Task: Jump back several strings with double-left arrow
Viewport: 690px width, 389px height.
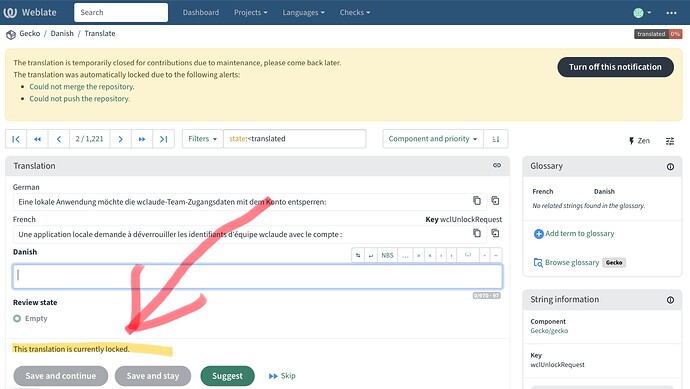Action: [x=37, y=139]
